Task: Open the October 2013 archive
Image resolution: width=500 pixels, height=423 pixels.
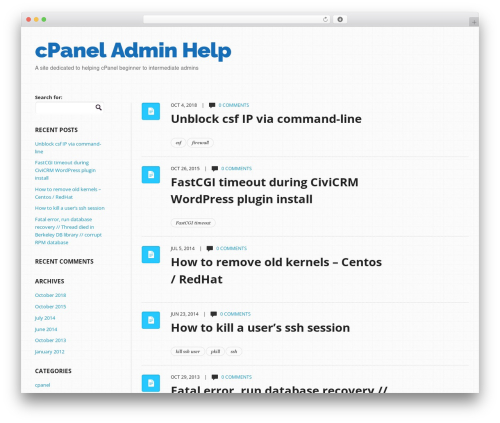Action: click(50, 340)
